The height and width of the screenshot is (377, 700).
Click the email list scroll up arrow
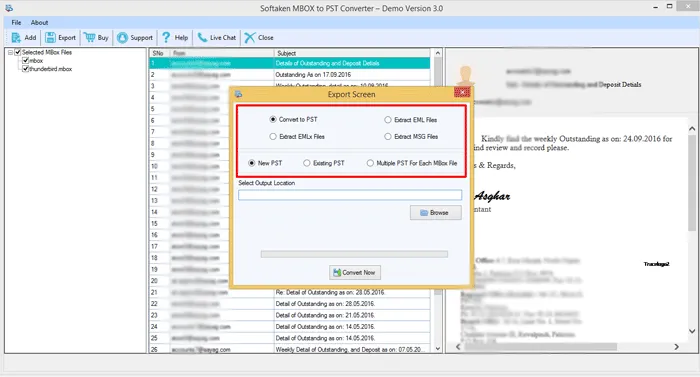(x=438, y=53)
